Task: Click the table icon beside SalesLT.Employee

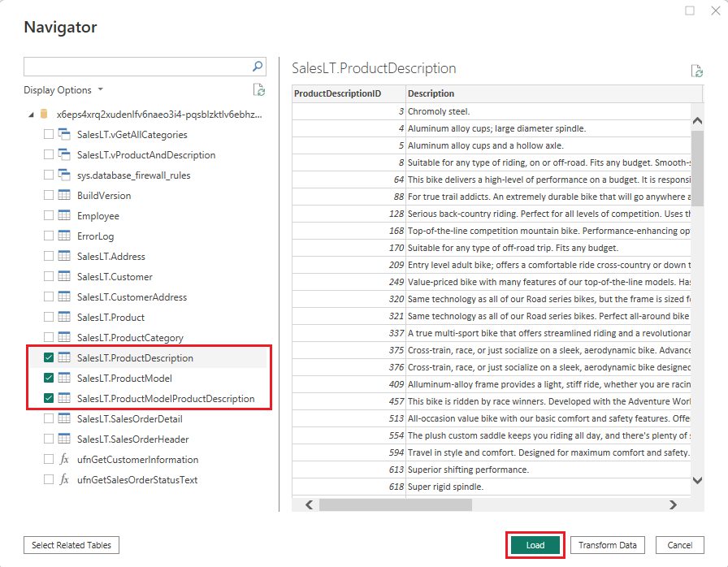Action: tap(65, 215)
